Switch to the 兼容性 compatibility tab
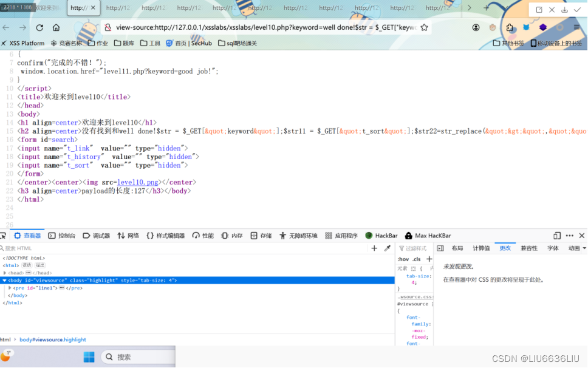588x368 pixels. pos(529,248)
